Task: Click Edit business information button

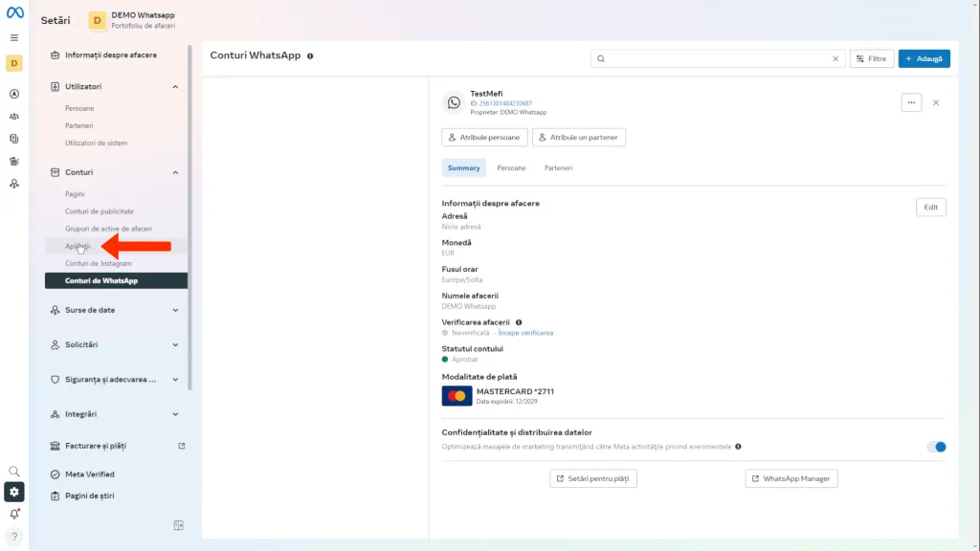Action: pyautogui.click(x=930, y=208)
